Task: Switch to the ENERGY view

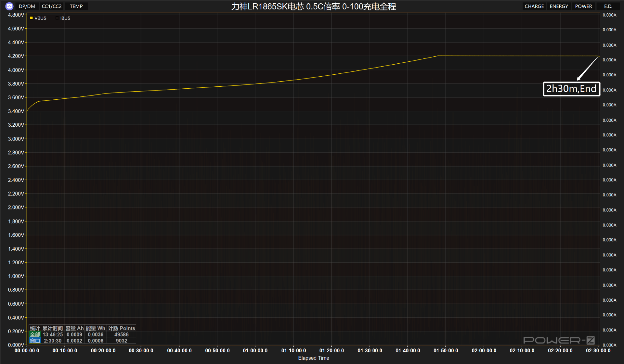Action: coord(559,6)
